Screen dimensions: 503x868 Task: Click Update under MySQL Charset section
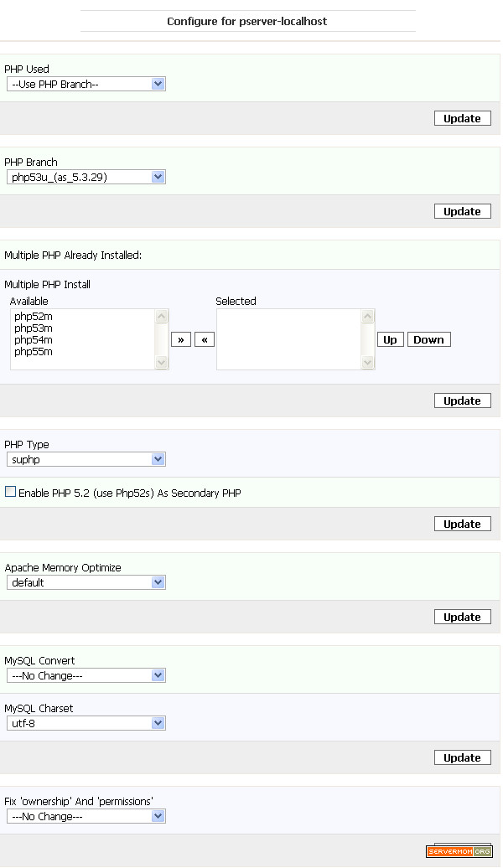463,758
